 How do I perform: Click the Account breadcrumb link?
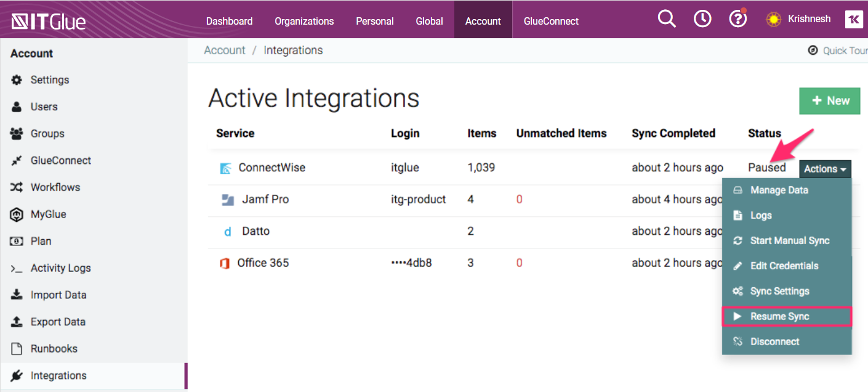pyautogui.click(x=225, y=51)
